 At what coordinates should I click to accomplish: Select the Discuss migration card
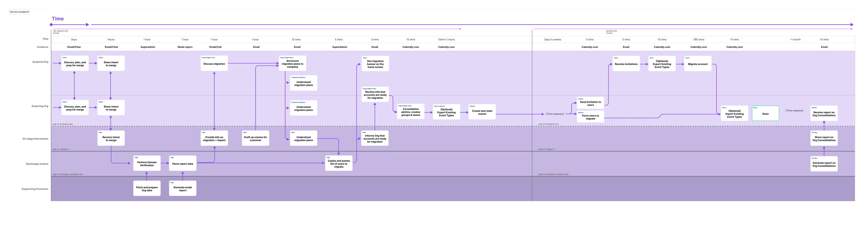coord(214,63)
